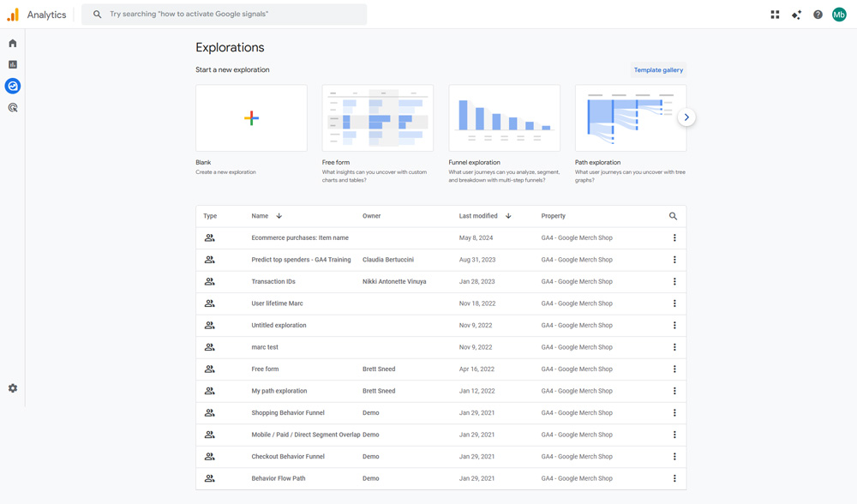Open the 'Checkout Behavior Funnel' exploration
This screenshot has width=857, height=504.
coord(288,457)
